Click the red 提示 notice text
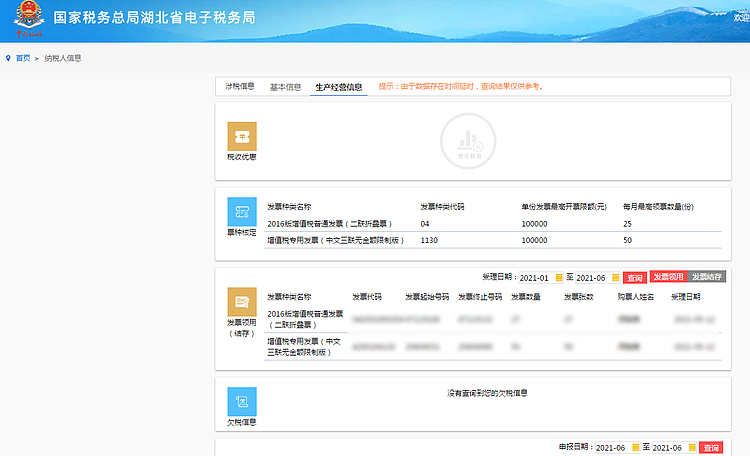The height and width of the screenshot is (456, 750). [461, 87]
